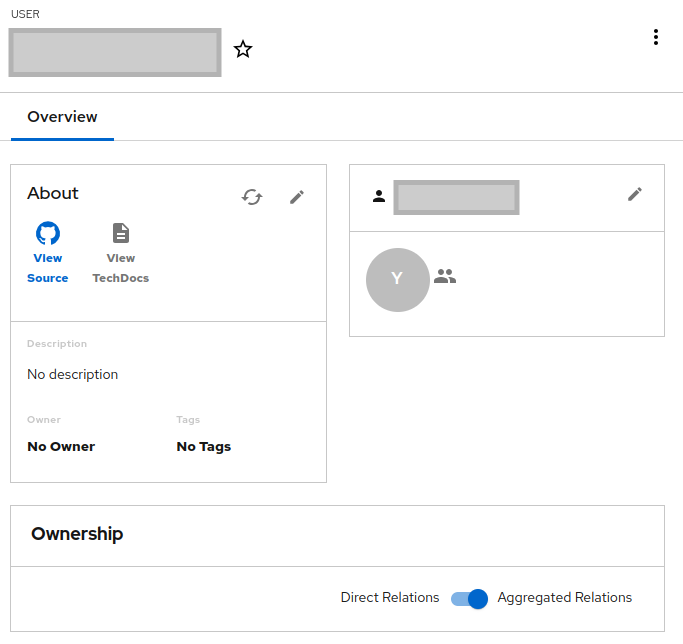The height and width of the screenshot is (644, 683).
Task: Refresh the About card with the sync icon
Action: pyautogui.click(x=252, y=197)
